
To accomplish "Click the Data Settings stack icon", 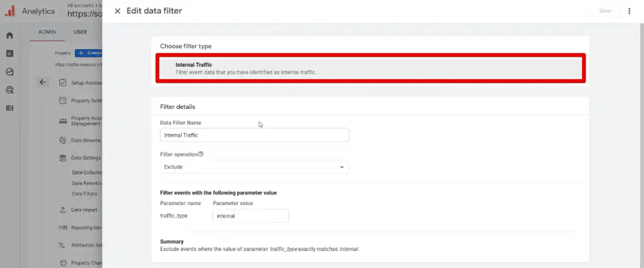I will point(63,158).
